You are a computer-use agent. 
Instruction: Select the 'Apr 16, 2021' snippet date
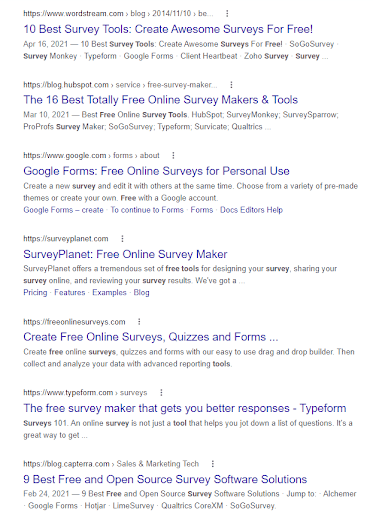click(46, 44)
